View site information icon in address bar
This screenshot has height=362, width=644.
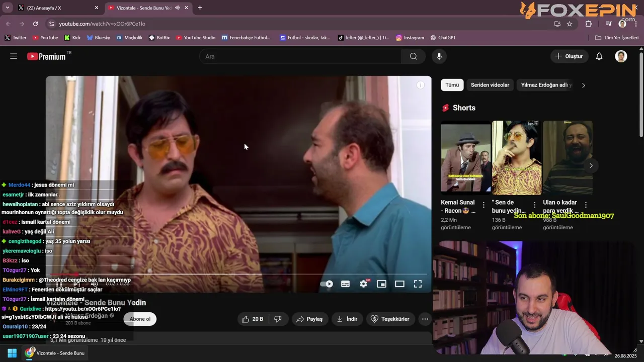[51, 24]
